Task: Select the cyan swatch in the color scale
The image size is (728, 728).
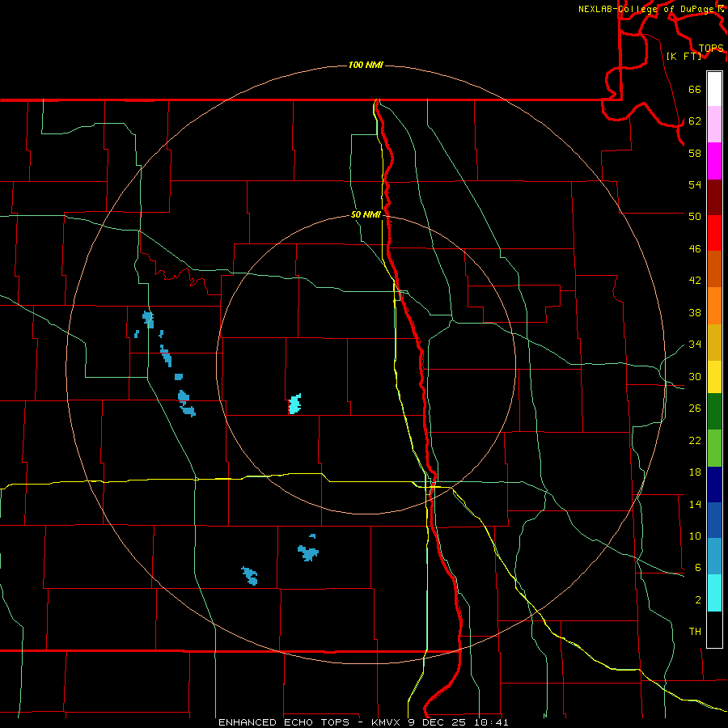Action: pos(714,593)
